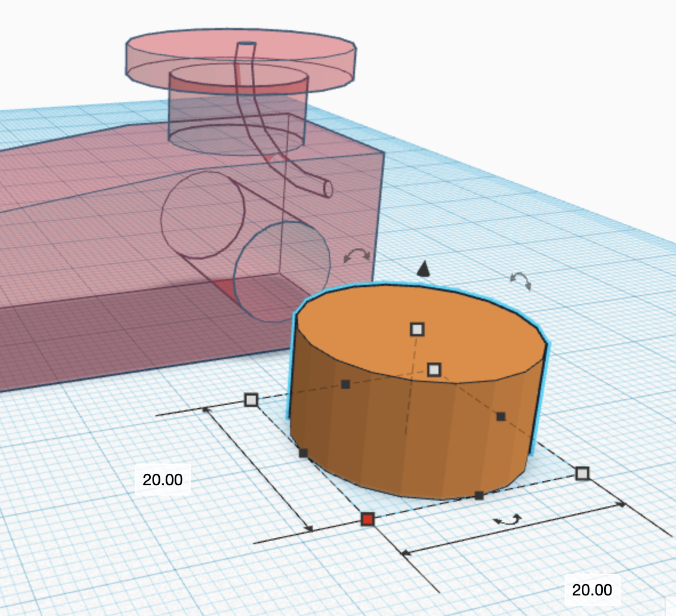
Task: Click the white corner handle seen through cylinder's front rim
Action: coord(434,369)
